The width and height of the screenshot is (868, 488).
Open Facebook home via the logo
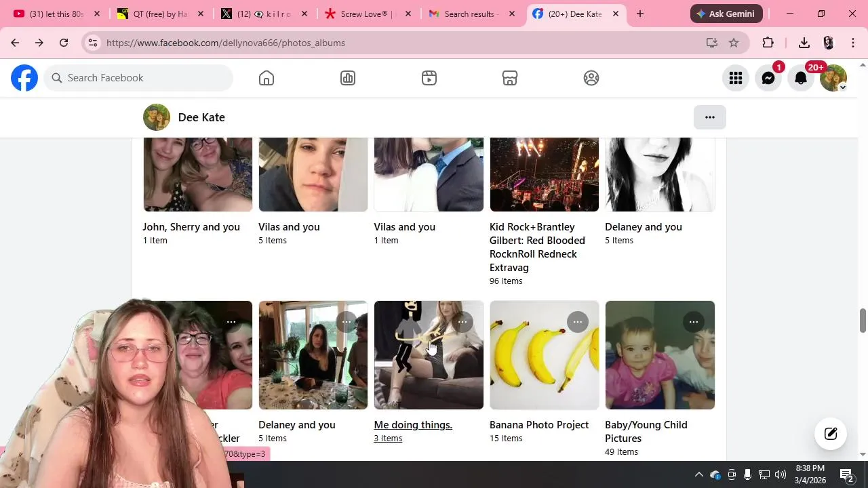(24, 78)
